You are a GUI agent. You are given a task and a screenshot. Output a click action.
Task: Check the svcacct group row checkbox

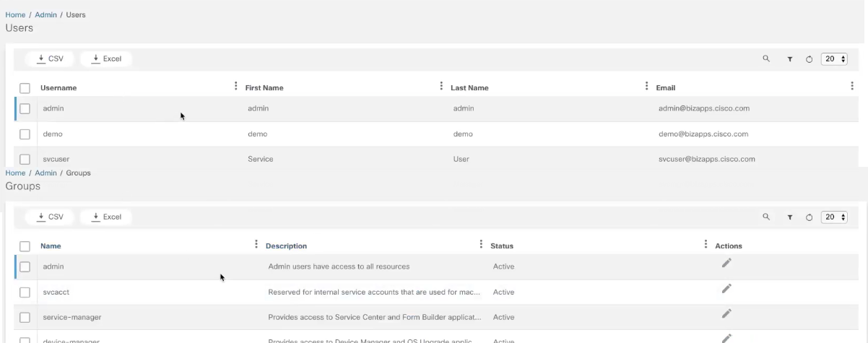tap(25, 292)
